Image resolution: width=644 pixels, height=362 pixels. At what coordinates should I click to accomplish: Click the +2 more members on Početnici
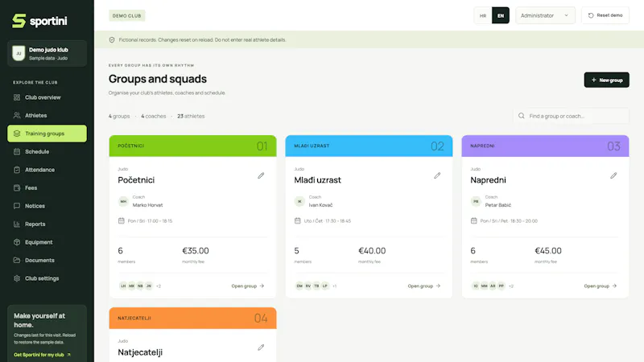pyautogui.click(x=159, y=286)
